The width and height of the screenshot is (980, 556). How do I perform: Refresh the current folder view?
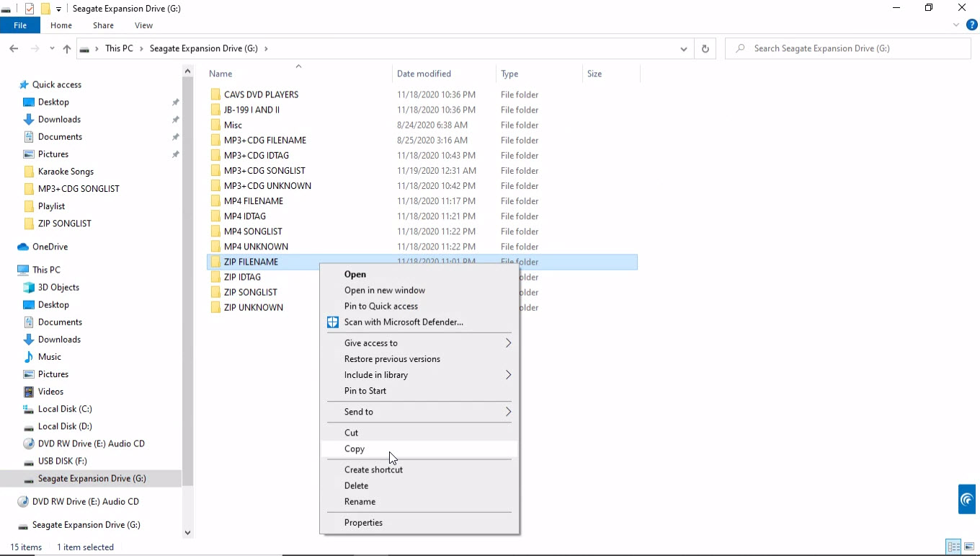tap(705, 48)
